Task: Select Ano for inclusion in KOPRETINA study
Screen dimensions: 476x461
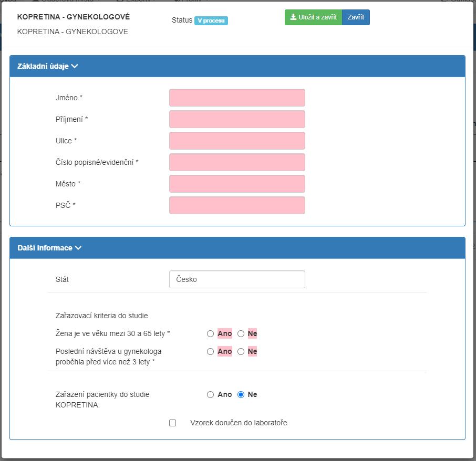Action: tap(211, 395)
